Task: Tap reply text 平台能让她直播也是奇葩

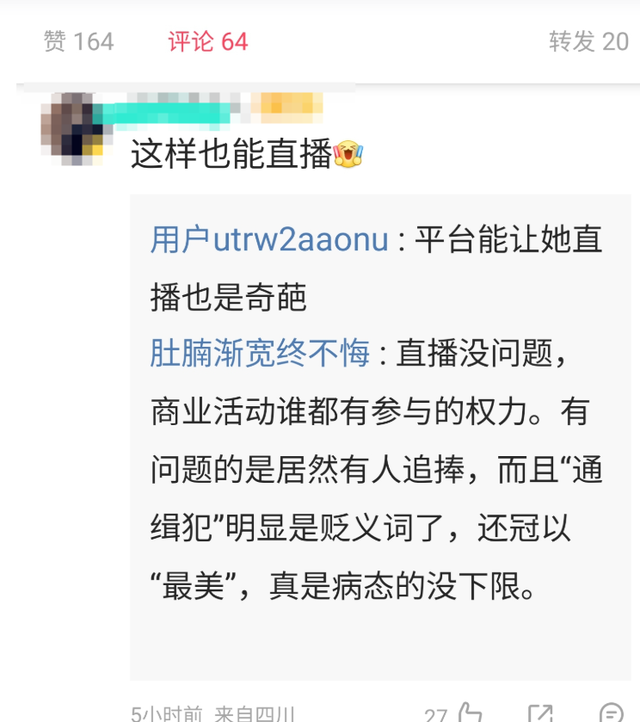Action: (x=376, y=268)
